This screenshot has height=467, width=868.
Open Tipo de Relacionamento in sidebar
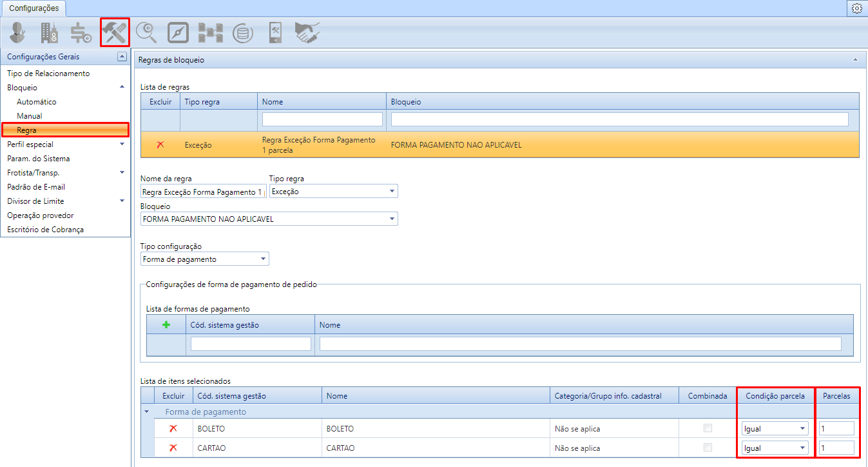(48, 74)
